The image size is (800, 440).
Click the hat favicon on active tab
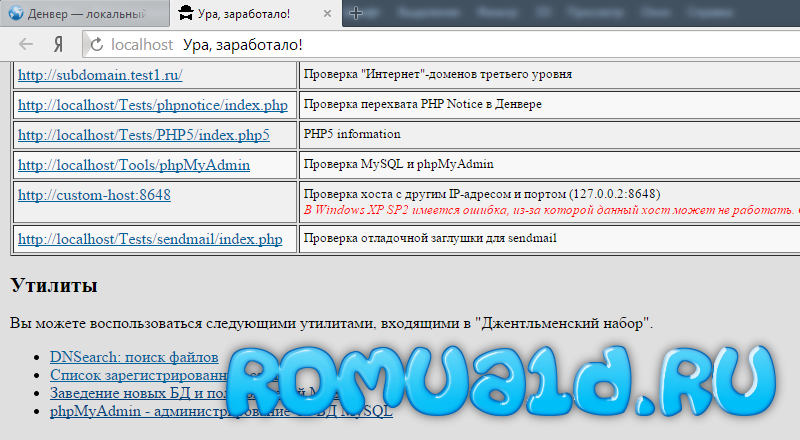coord(186,13)
